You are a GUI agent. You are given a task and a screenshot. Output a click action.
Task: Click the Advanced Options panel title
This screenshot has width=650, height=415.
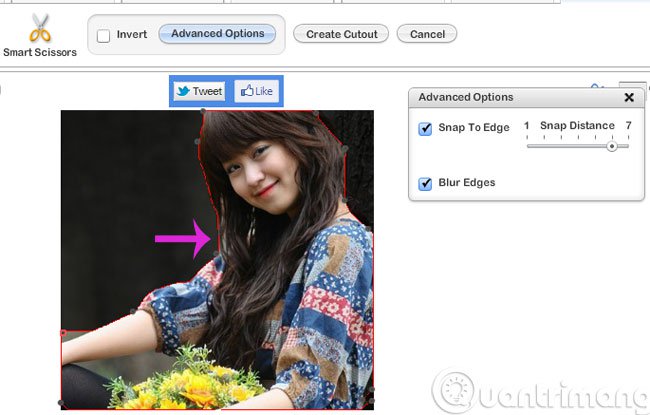466,97
